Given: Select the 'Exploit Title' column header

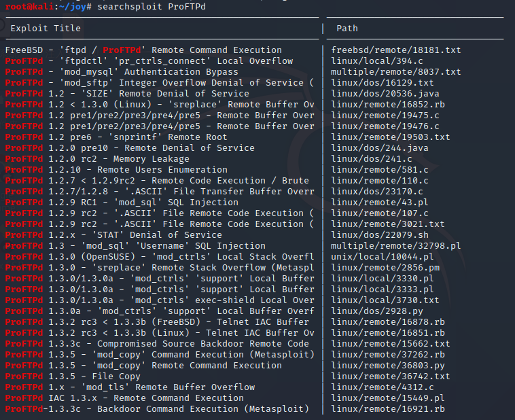Looking at the screenshot, I should [46, 29].
